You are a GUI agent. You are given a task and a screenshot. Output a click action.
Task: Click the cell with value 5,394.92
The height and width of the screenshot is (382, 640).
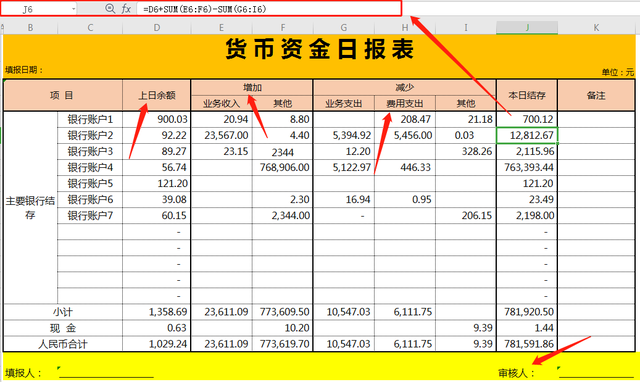pyautogui.click(x=344, y=135)
